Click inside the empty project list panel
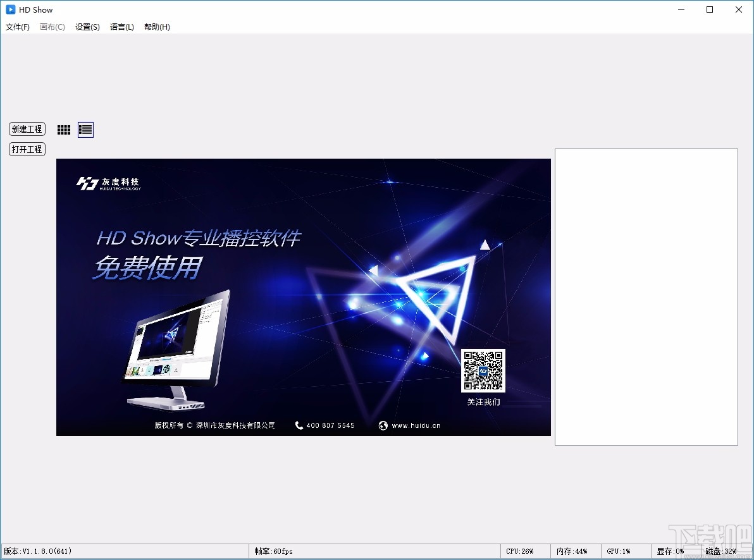This screenshot has width=754, height=560. click(646, 297)
